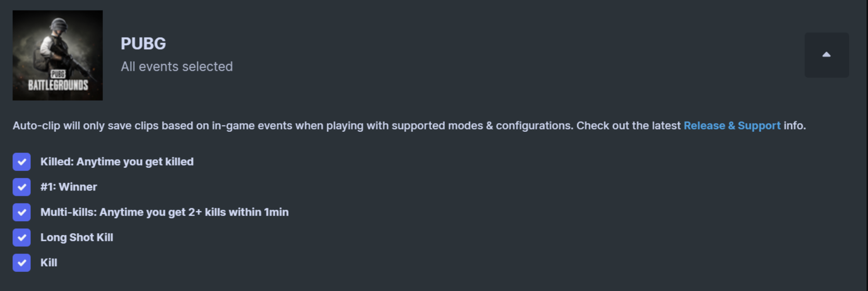The image size is (868, 291).
Task: Click the 'All events selected' subtitle
Action: (176, 66)
